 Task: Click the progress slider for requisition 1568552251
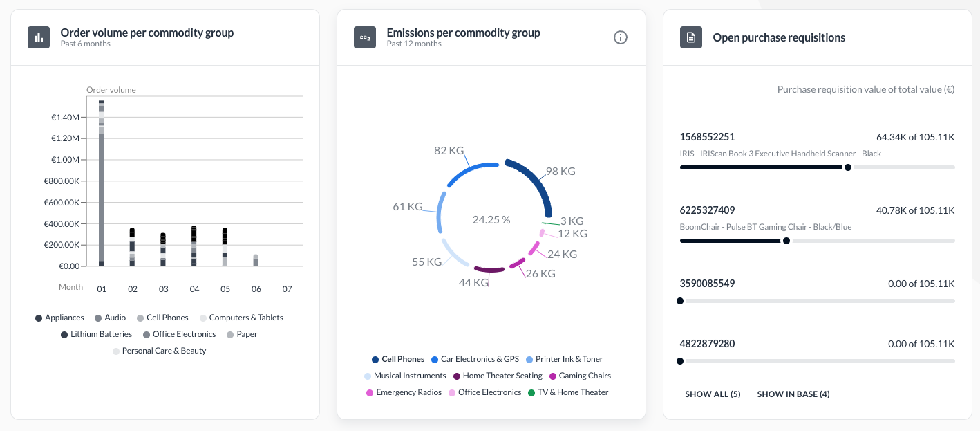pyautogui.click(x=848, y=167)
